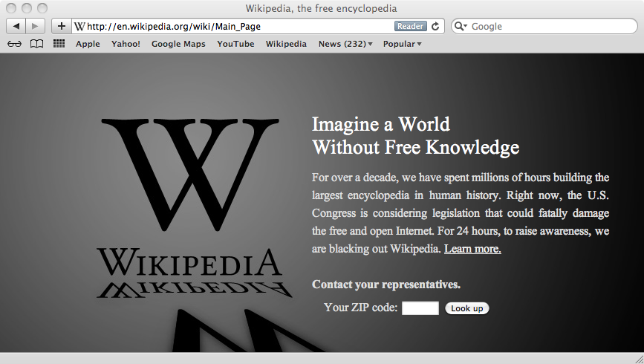Click the large Wikipedia W logo
Screen dimensions: 644x364
(x=190, y=175)
